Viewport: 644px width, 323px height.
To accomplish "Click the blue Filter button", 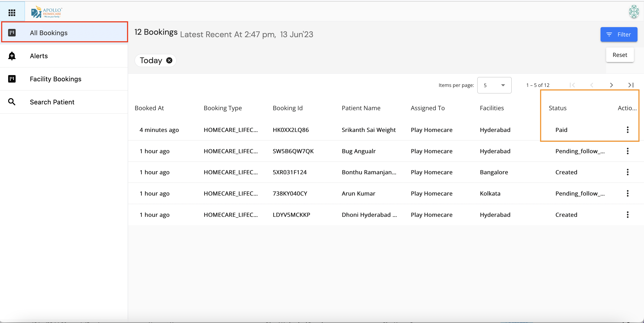I will 618,34.
